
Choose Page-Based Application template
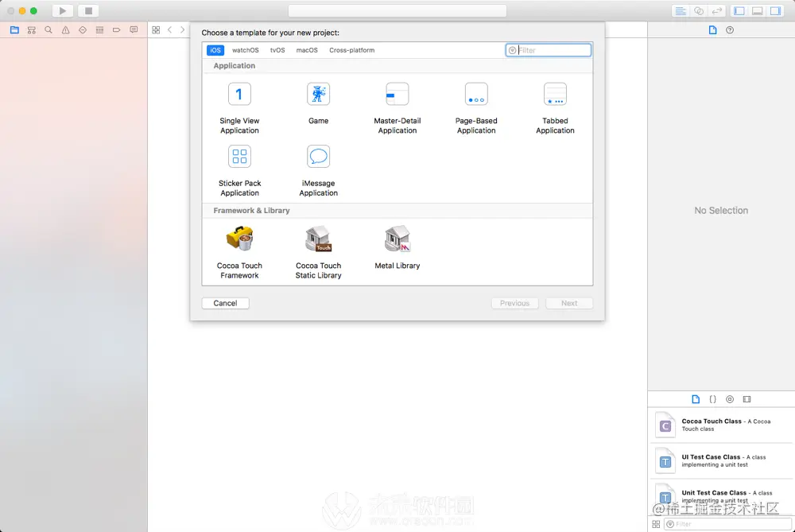coord(476,107)
